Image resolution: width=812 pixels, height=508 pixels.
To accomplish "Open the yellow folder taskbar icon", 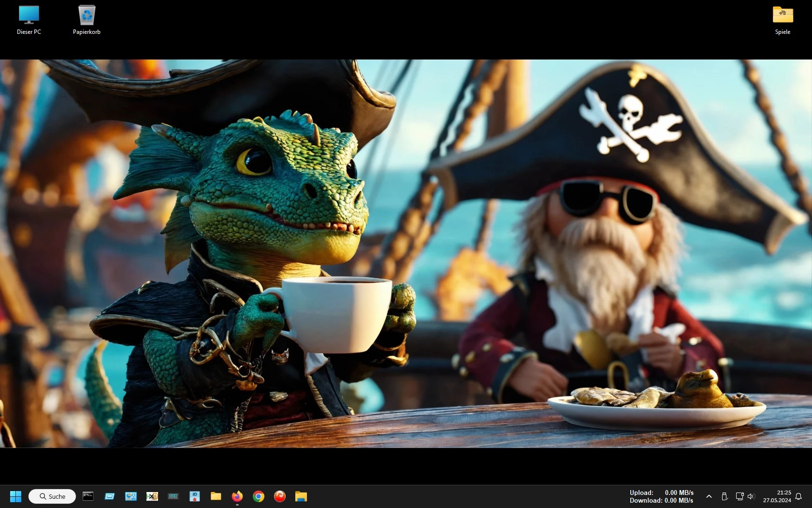I will pos(216,496).
